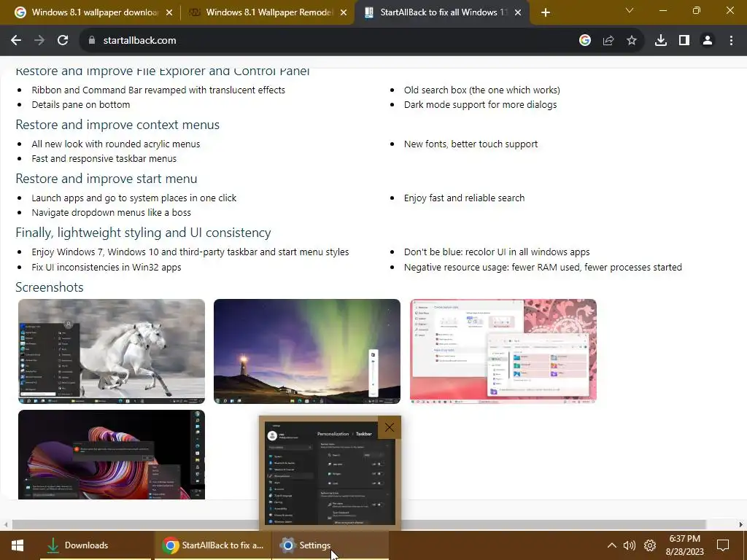Click the horizontal scrollbar thumb
Viewport: 747px width, 560px height.
[x=359, y=524]
